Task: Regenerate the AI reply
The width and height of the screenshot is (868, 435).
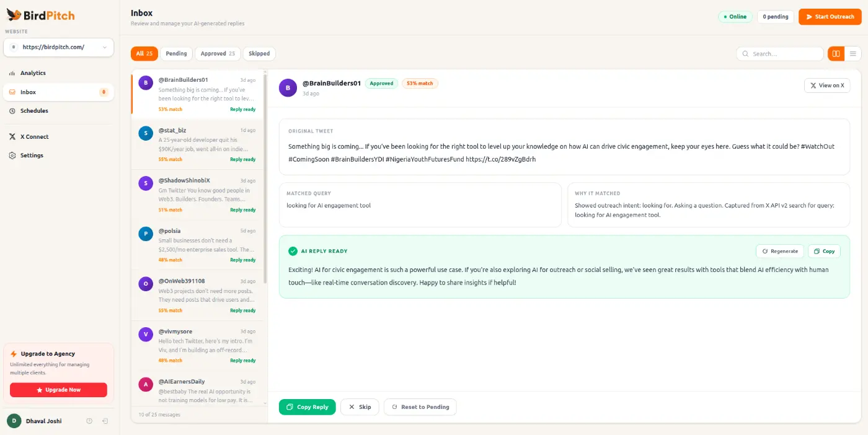Action: pos(780,251)
